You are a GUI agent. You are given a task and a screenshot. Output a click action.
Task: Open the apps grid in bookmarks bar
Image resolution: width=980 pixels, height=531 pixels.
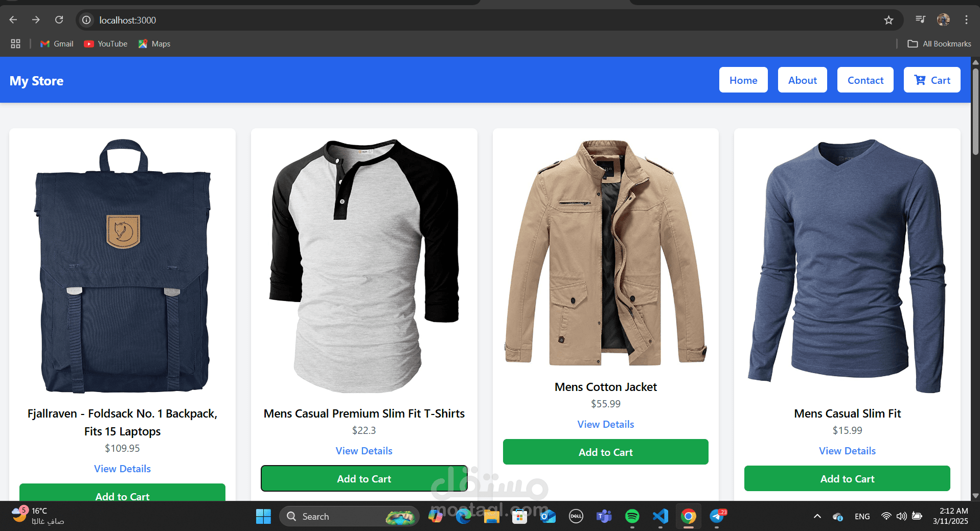click(15, 44)
